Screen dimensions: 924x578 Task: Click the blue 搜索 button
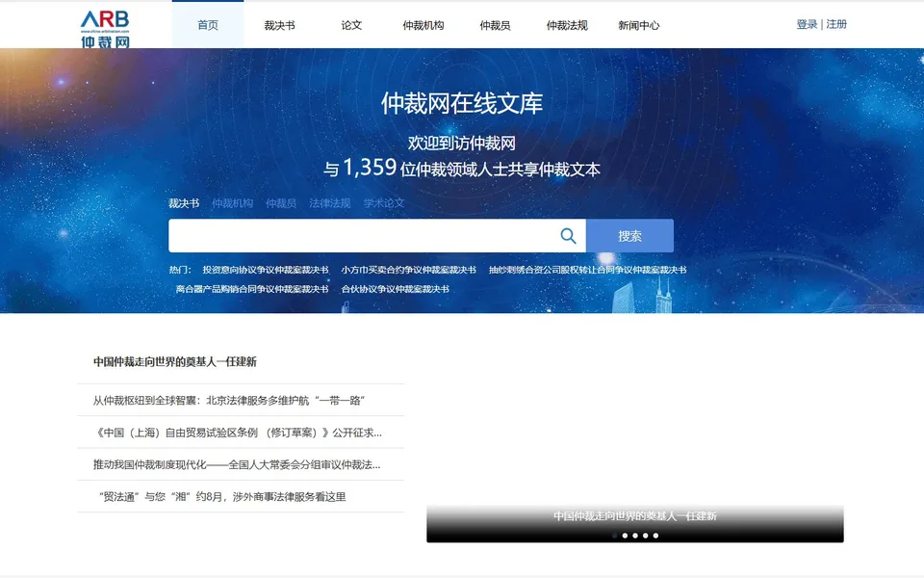(x=629, y=236)
